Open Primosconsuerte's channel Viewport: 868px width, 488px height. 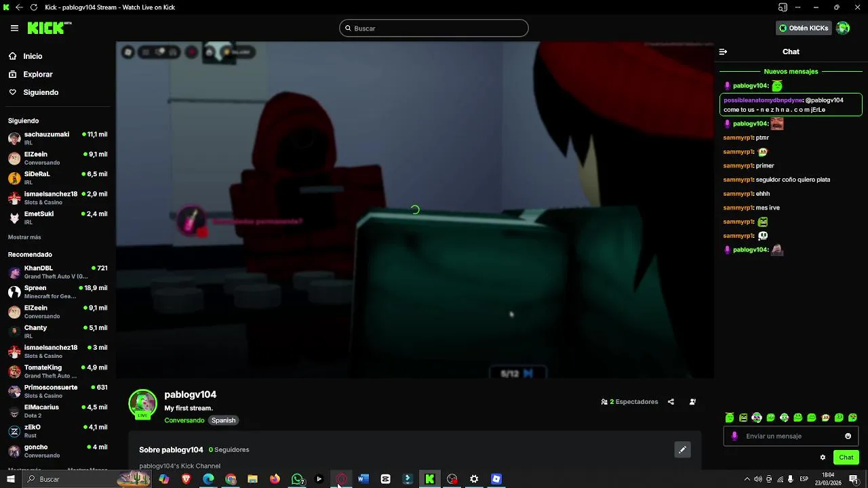[58, 391]
